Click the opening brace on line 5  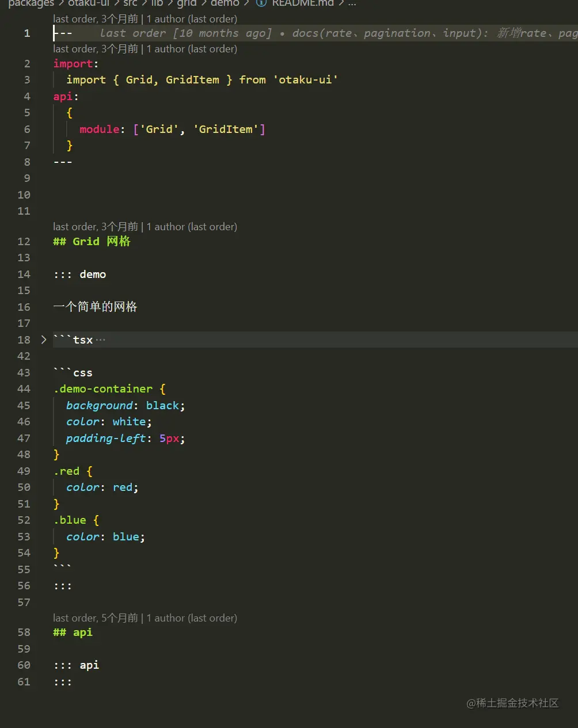pos(70,113)
